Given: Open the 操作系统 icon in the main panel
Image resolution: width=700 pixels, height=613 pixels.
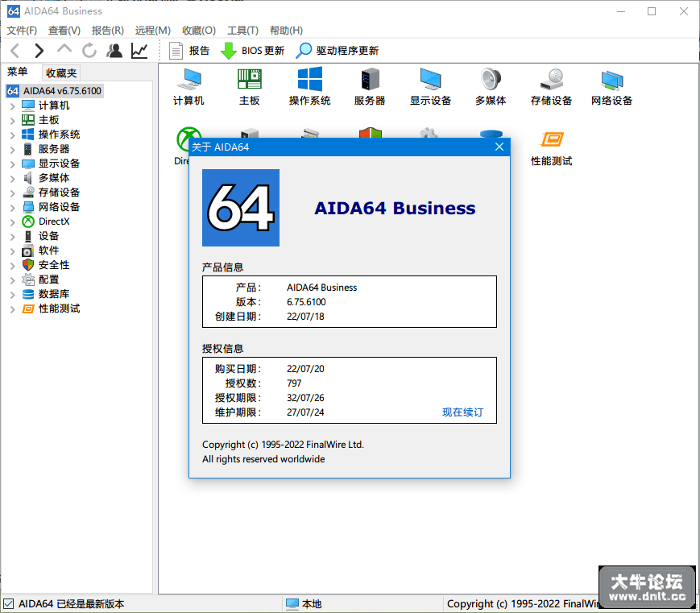Looking at the screenshot, I should [x=310, y=87].
